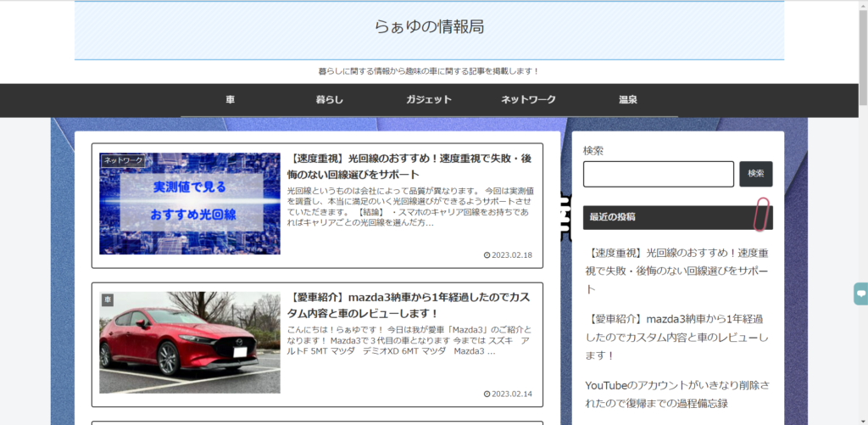Click the clock icon beside 2023.02.14
868x425 pixels.
point(487,394)
